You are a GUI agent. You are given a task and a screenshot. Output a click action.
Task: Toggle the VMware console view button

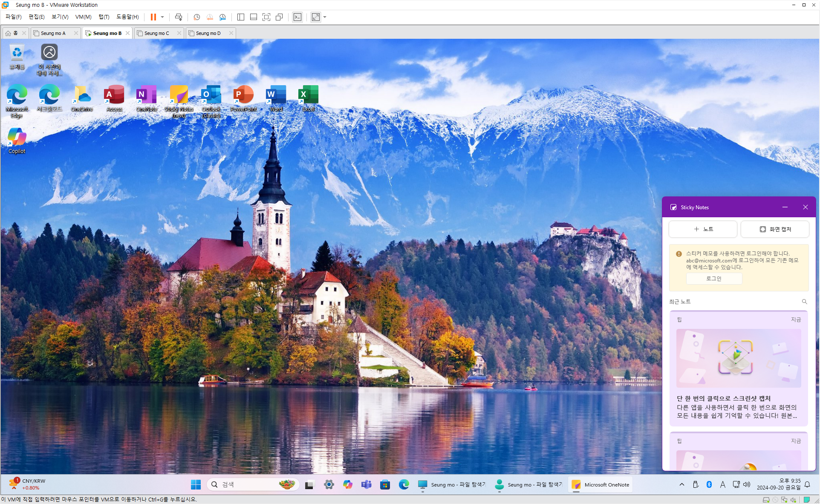click(297, 17)
